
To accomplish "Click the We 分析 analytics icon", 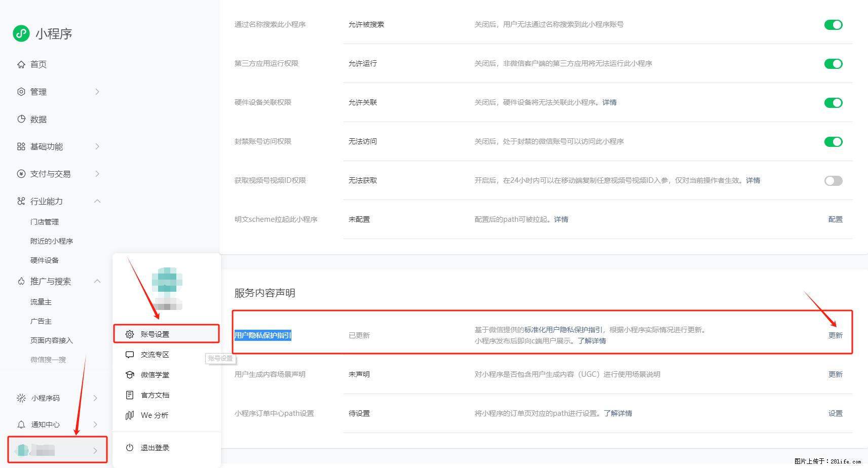I will [130, 415].
